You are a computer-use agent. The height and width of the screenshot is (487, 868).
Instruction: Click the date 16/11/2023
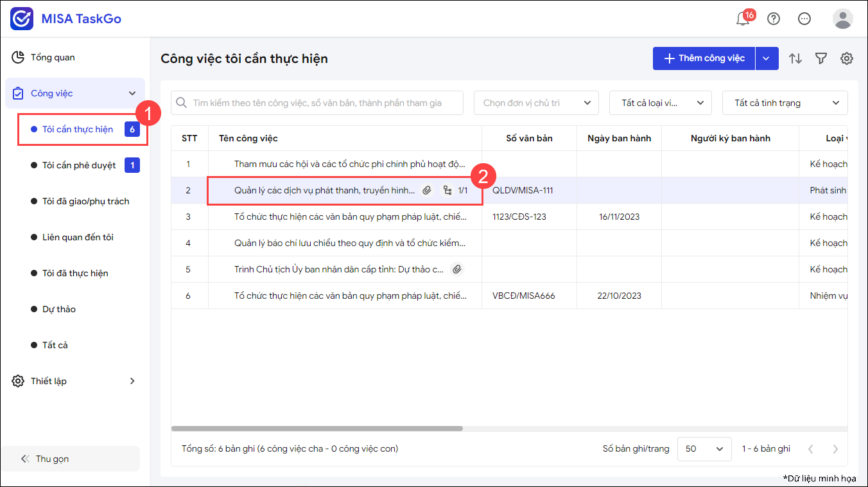[620, 217]
